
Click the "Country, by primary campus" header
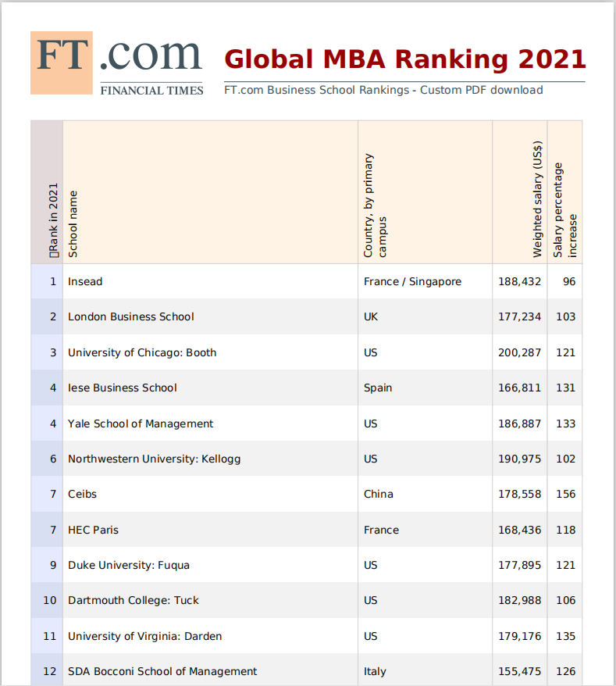click(375, 205)
